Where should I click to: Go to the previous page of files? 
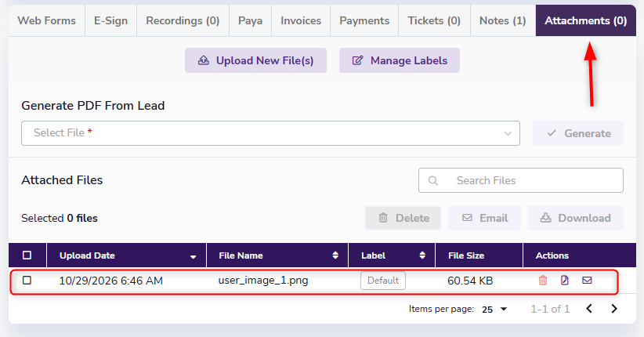tap(589, 309)
